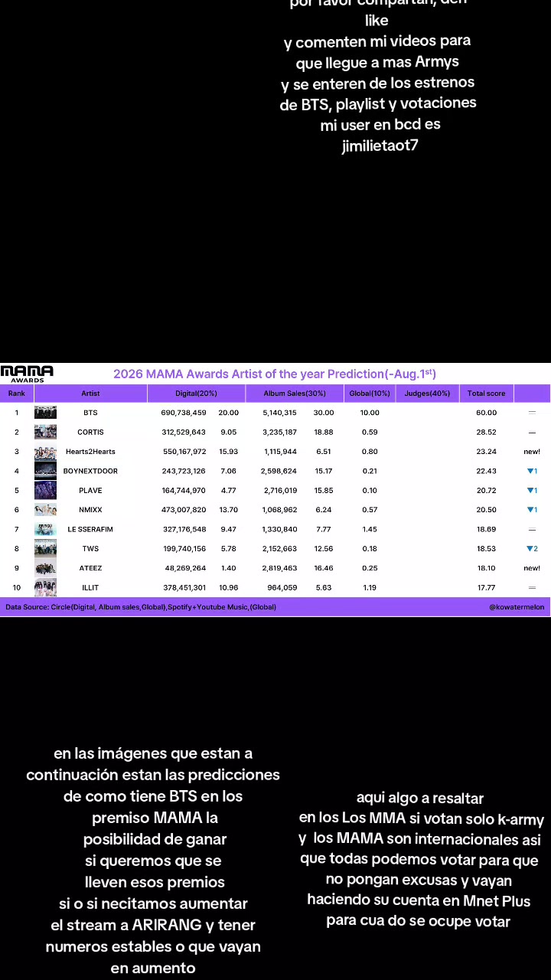551x980 pixels.
Task: Open the ATEEZ artist thumbnail
Action: click(x=45, y=568)
